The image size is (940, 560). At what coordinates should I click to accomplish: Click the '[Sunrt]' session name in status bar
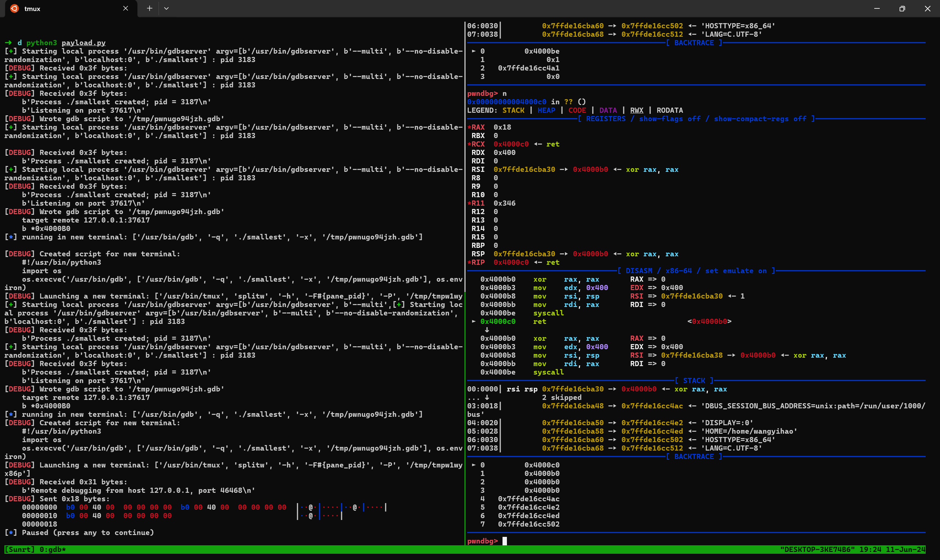(19, 549)
